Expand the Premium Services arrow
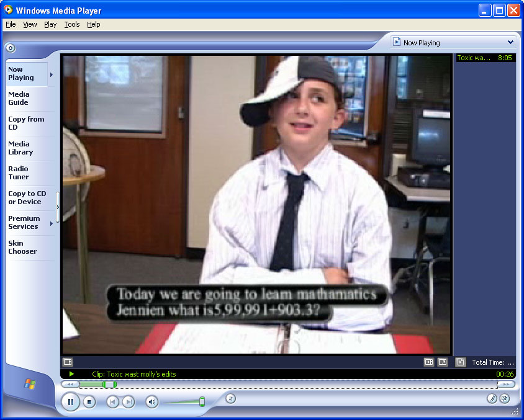 coord(51,223)
